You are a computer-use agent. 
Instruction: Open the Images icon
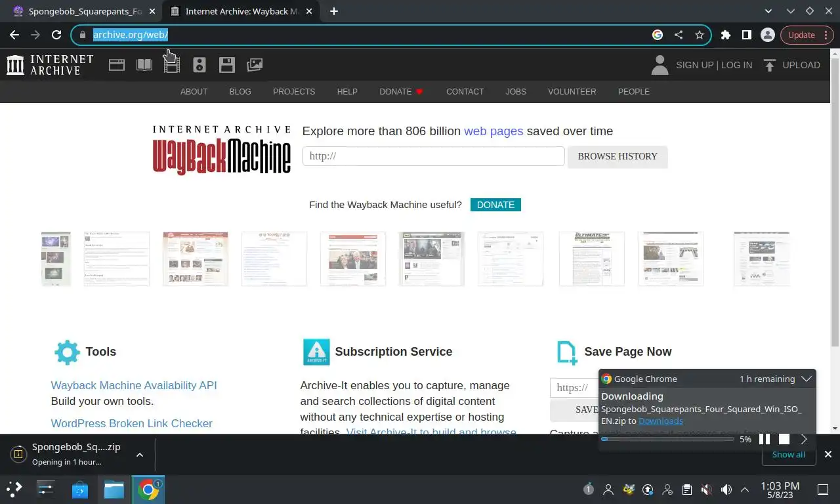pos(255,64)
